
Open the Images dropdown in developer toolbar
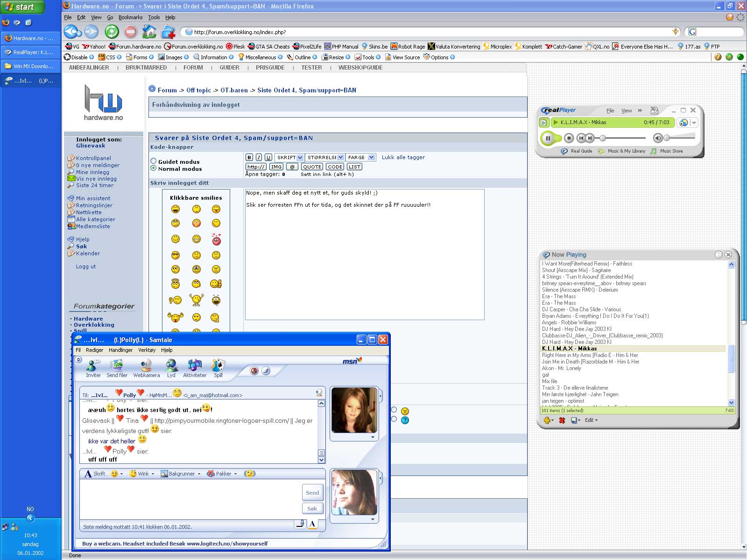173,57
